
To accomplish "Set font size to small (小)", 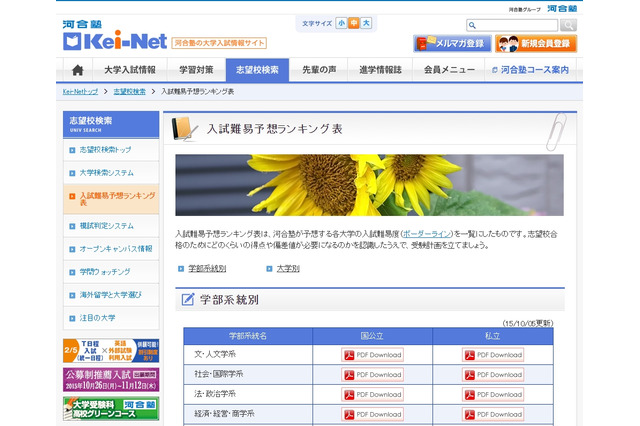I will pos(341,23).
